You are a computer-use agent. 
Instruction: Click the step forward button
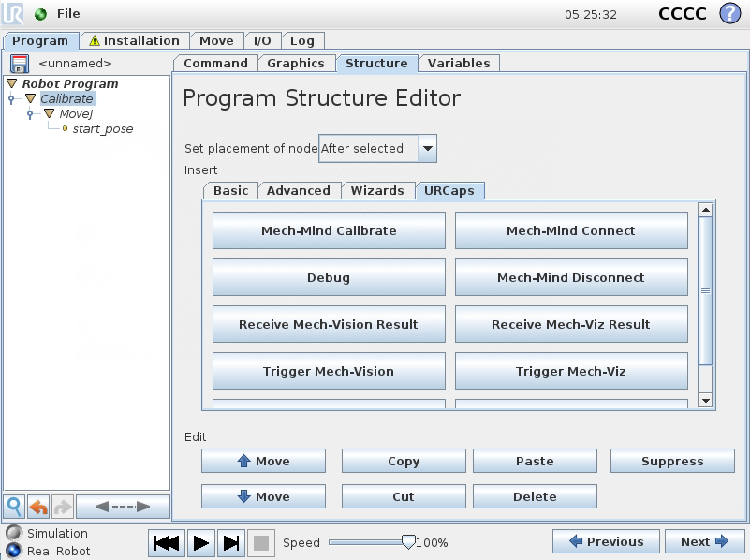click(232, 542)
